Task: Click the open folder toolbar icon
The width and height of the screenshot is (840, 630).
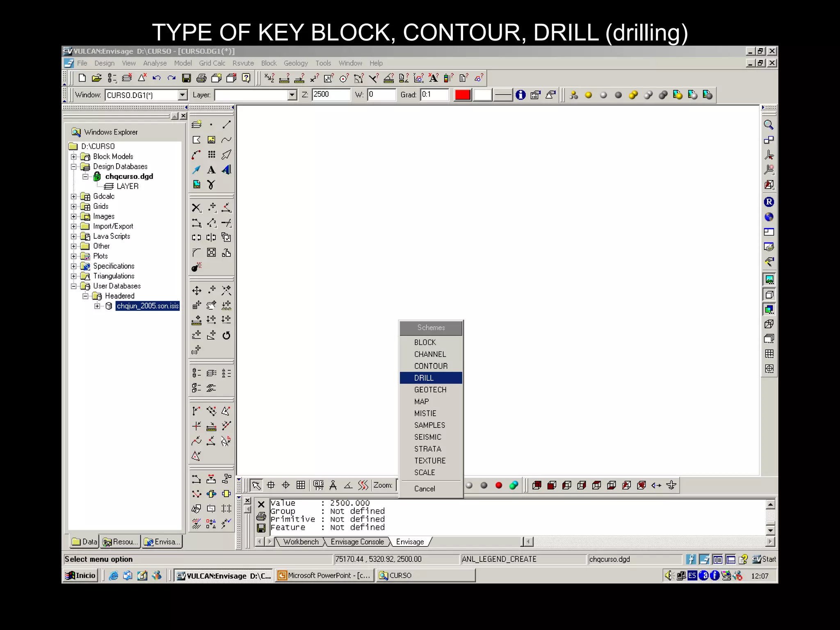Action: (97, 78)
